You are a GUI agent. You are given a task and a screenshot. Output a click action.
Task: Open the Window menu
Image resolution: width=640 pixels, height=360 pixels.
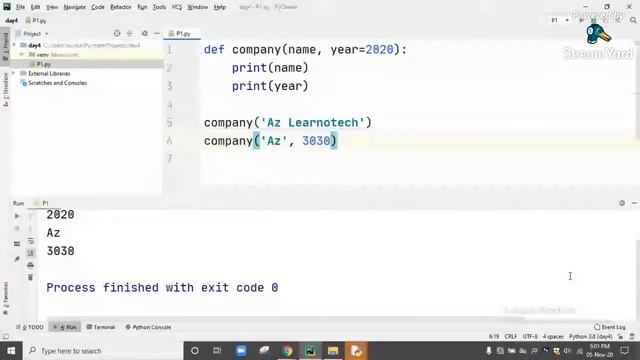pyautogui.click(x=198, y=7)
